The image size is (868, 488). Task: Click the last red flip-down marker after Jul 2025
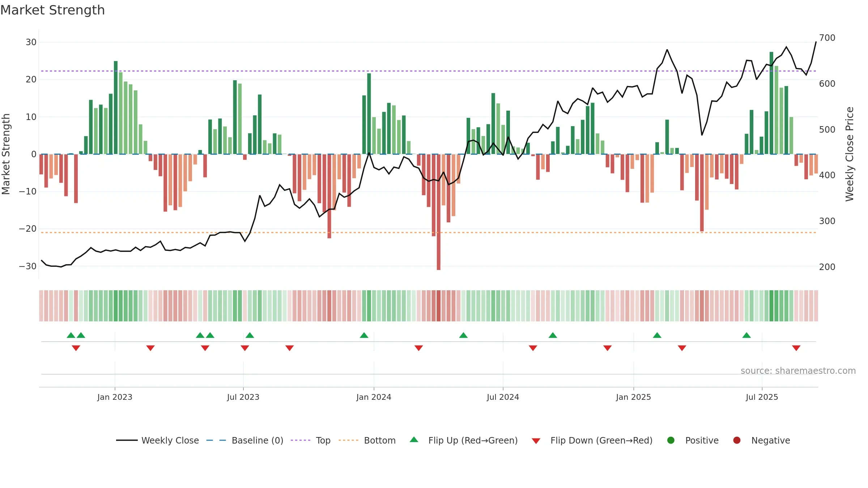pyautogui.click(x=796, y=348)
